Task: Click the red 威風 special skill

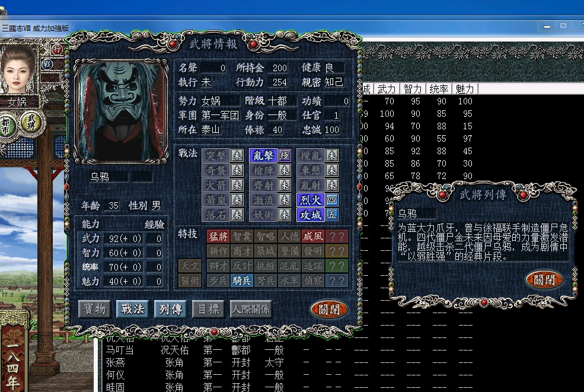Action: point(313,236)
